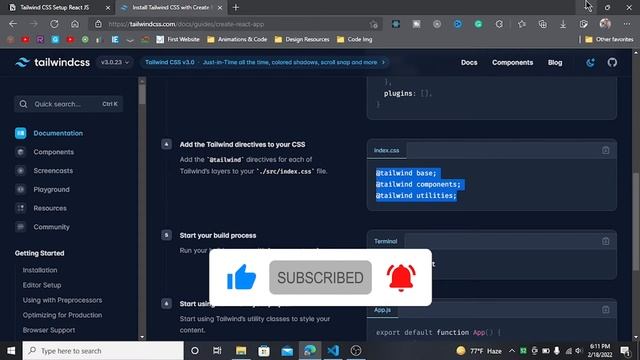This screenshot has width=640, height=360.
Task: Click the tailwindcss logo
Action: (52, 62)
